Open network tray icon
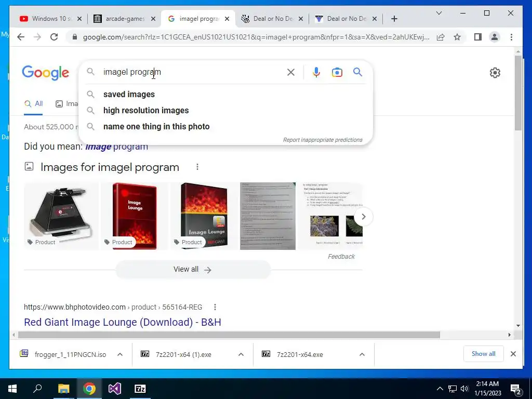 (453, 389)
